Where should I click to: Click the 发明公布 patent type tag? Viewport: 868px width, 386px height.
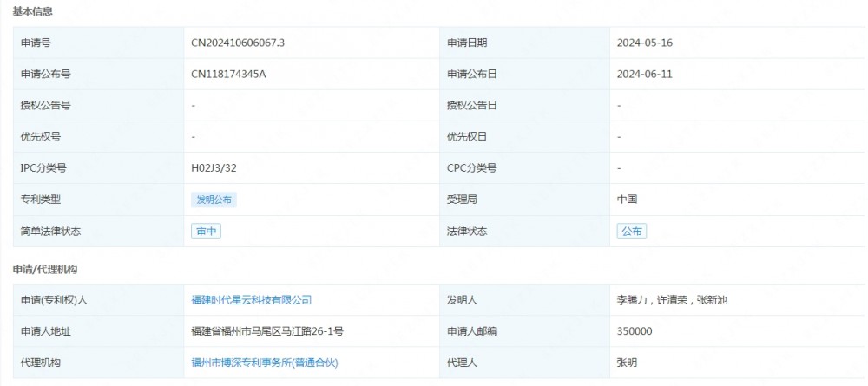(x=214, y=200)
